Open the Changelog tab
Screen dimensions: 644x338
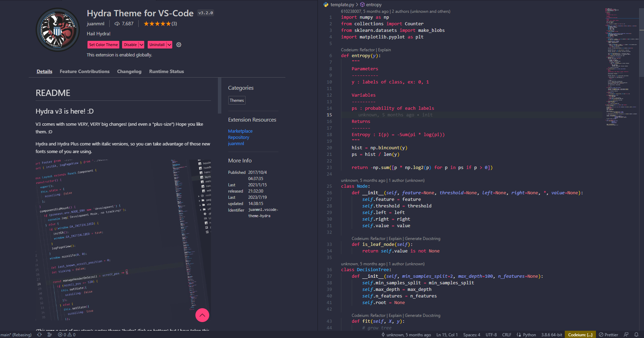(129, 71)
